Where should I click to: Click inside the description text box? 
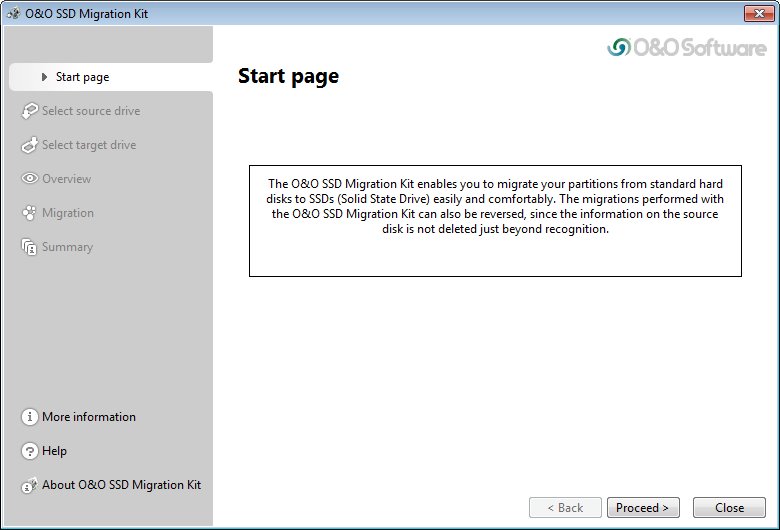pyautogui.click(x=495, y=220)
